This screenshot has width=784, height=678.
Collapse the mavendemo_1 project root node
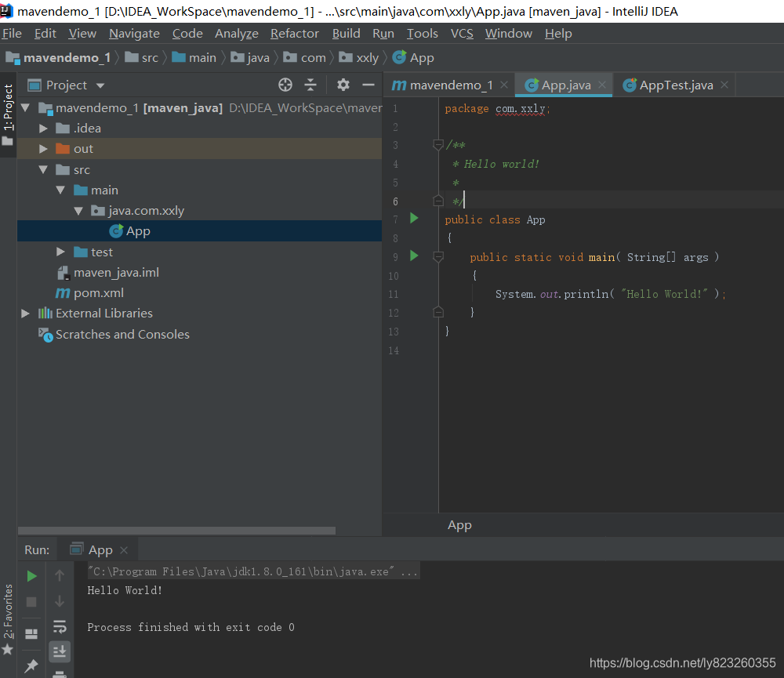26,107
